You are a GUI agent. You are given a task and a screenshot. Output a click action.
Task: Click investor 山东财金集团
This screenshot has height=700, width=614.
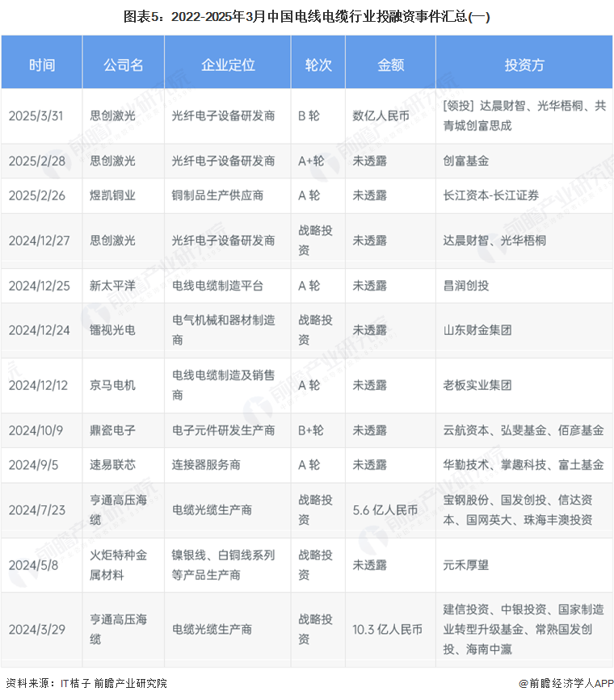point(477,330)
